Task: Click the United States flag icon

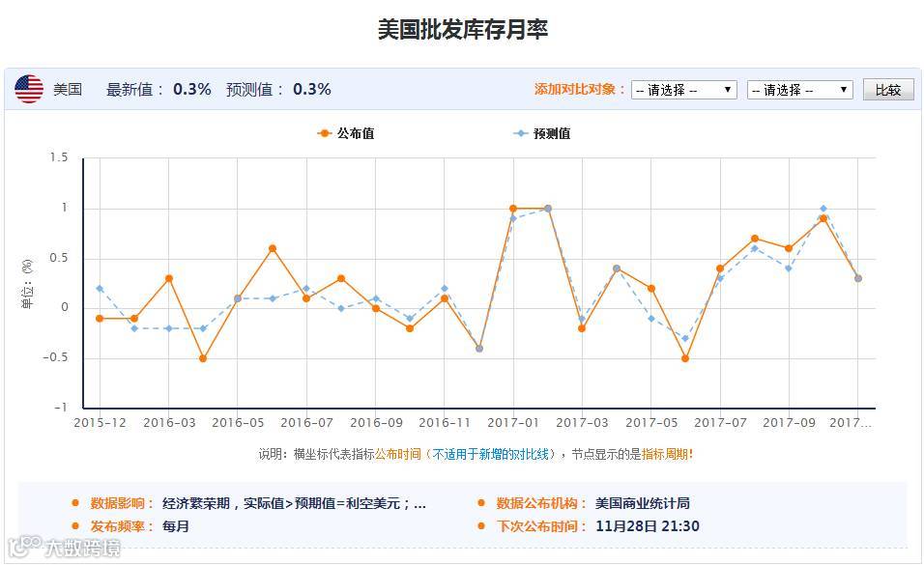Action: pyautogui.click(x=29, y=89)
